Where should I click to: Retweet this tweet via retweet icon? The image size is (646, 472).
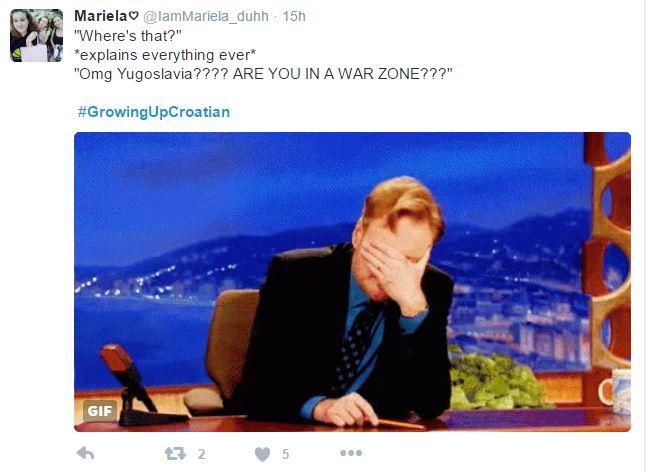(x=175, y=453)
